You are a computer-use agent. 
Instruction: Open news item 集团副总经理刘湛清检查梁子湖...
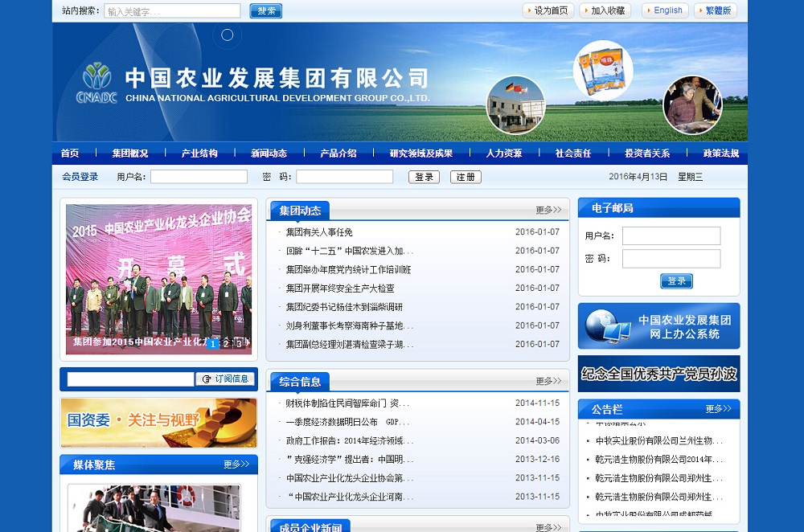coord(350,345)
